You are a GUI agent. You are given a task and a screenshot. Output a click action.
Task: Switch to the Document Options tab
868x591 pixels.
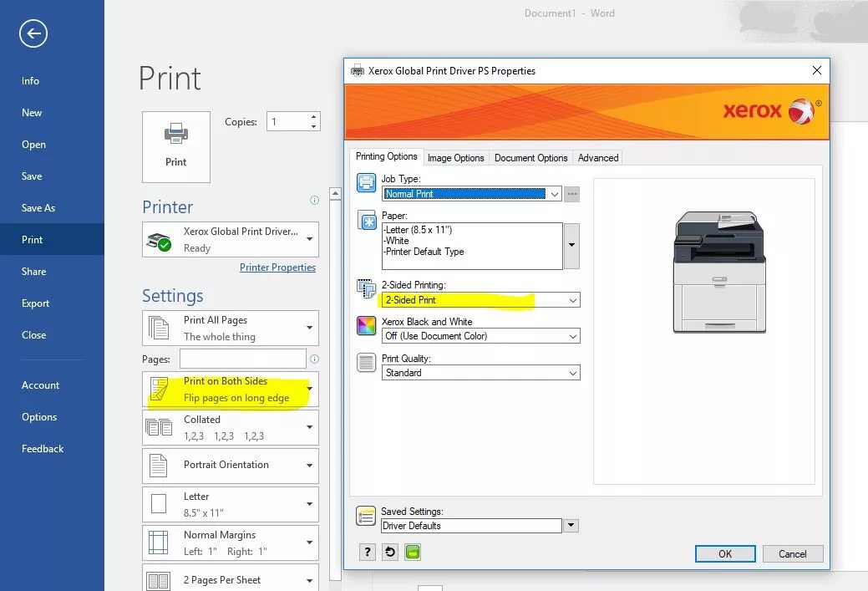(530, 158)
